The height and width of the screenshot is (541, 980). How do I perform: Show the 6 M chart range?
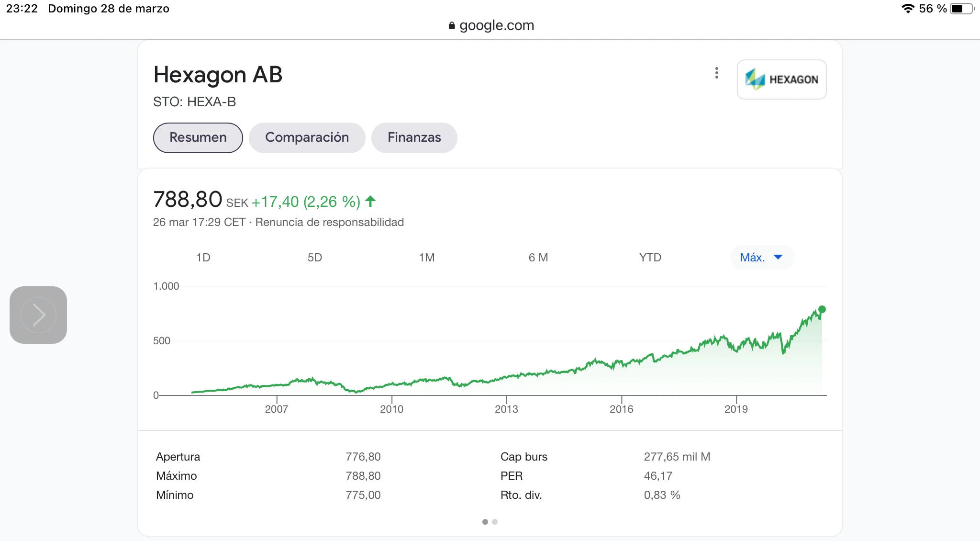[538, 258]
